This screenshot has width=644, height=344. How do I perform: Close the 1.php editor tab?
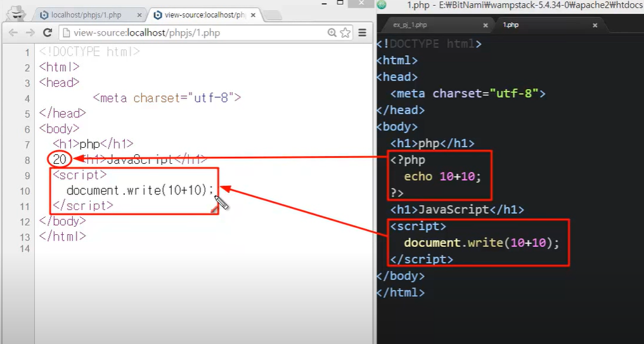(x=595, y=25)
